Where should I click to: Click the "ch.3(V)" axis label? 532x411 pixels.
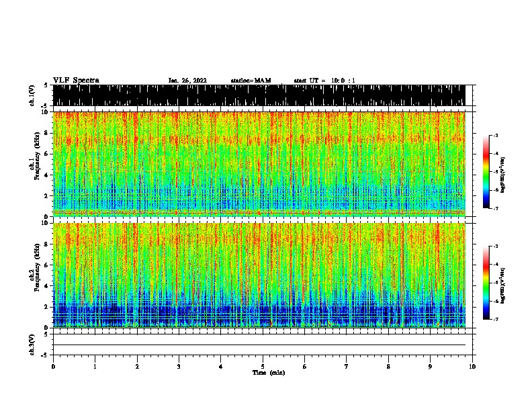point(32,345)
